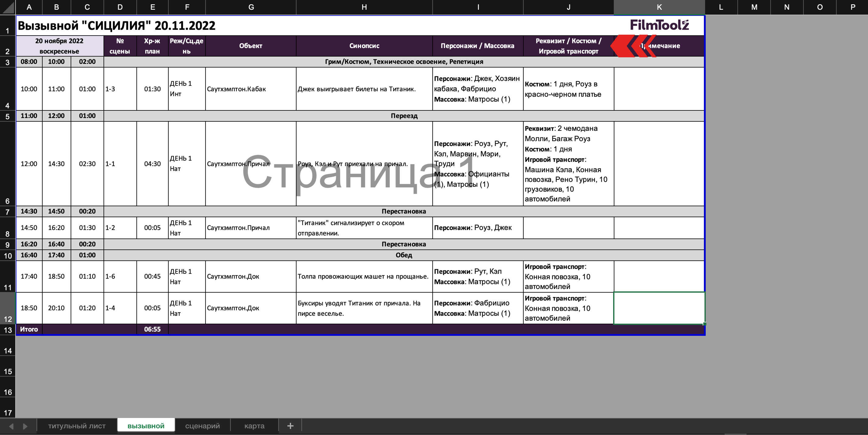Click Персонажи: Роуз, Джек cell
Image resolution: width=868 pixels, height=435 pixels.
click(x=477, y=228)
